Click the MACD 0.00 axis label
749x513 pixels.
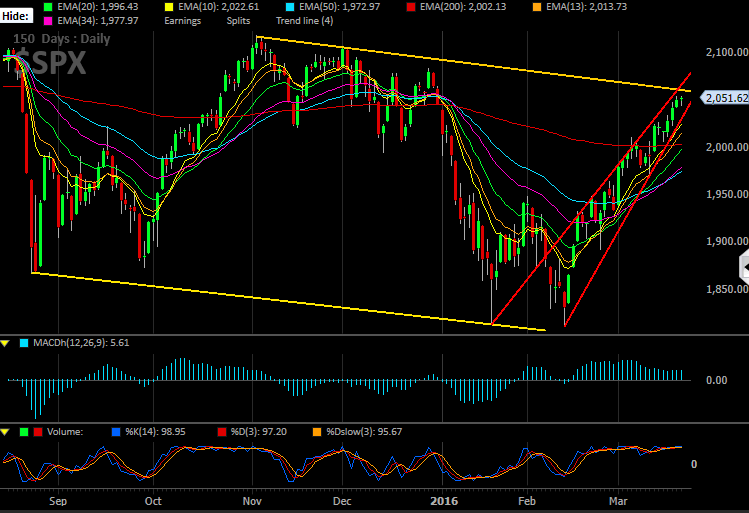coord(717,380)
